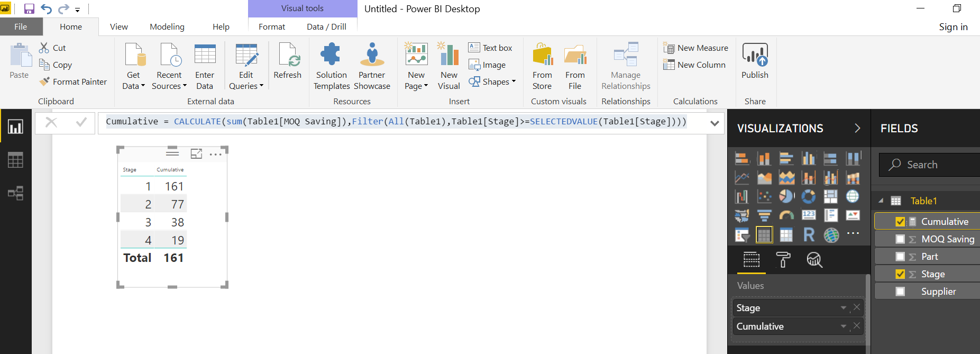Click New Column
The width and height of the screenshot is (980, 354).
coord(694,65)
